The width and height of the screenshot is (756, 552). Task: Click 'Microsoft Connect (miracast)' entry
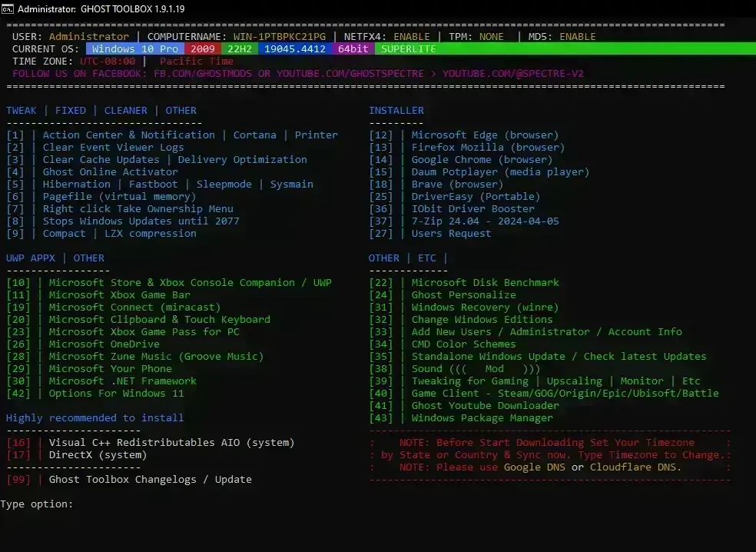click(113, 308)
